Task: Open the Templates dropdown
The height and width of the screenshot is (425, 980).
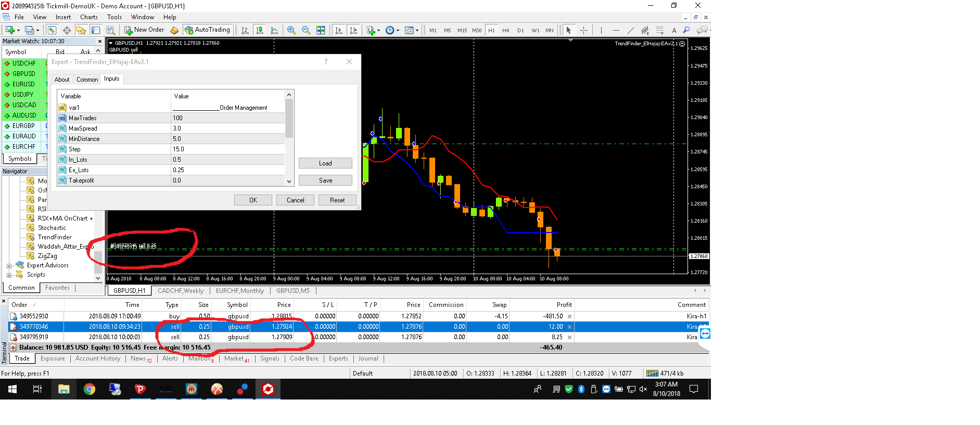Action: coord(412,30)
